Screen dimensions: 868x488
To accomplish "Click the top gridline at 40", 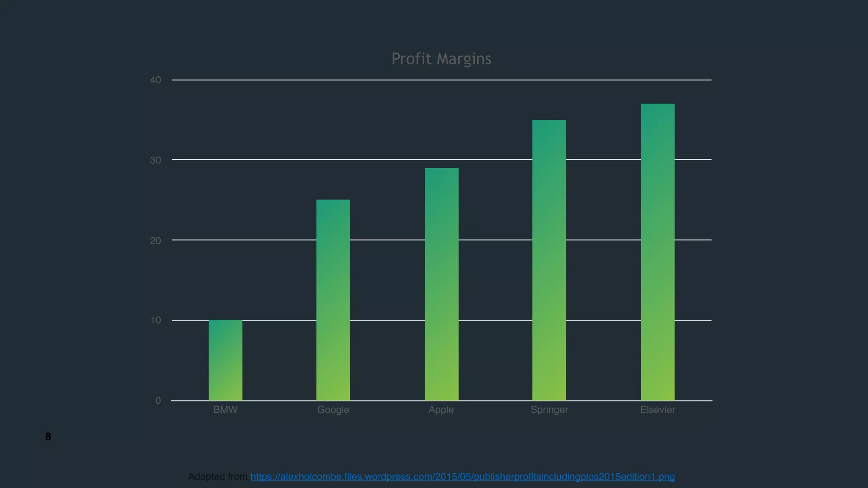I will 424,80.
